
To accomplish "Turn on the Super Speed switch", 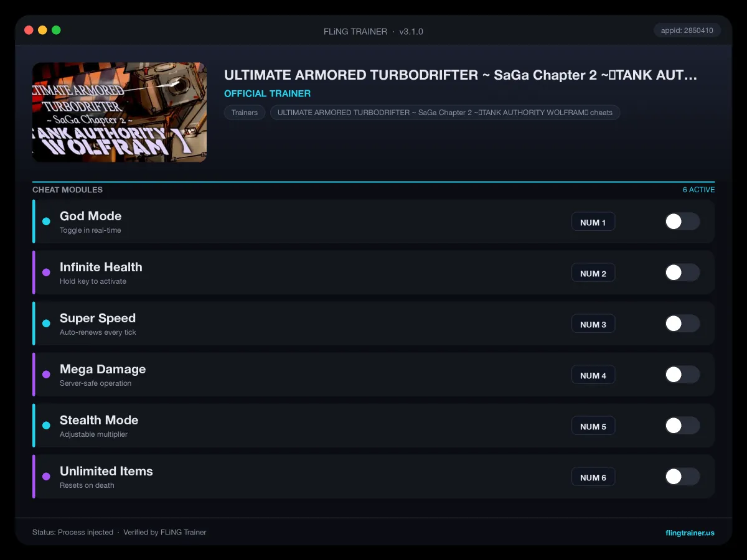I will pos(682,324).
